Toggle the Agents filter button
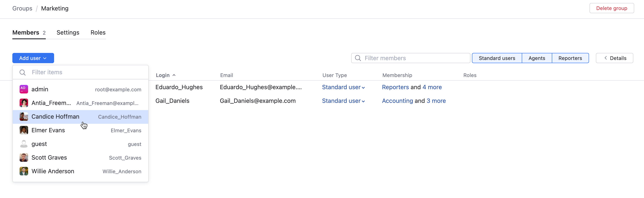This screenshot has width=644, height=198. tap(536, 58)
